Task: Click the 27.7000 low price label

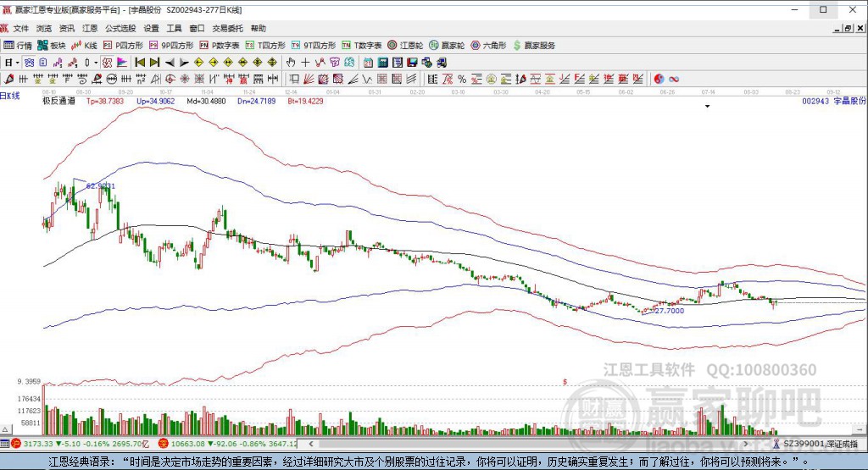Action: 670,311
